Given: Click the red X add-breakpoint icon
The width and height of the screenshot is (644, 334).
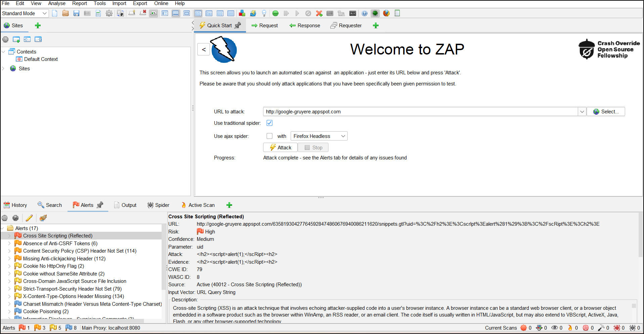Looking at the screenshot, I should pyautogui.click(x=319, y=13).
